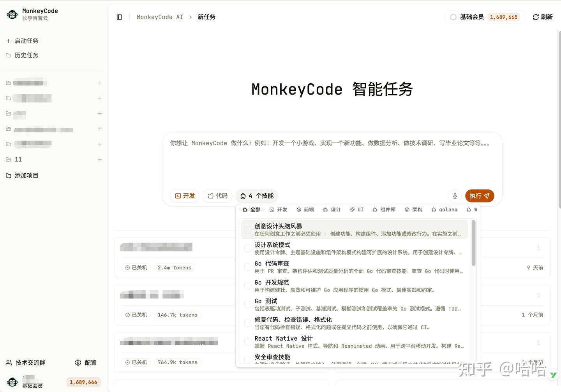The image size is (561, 392).
Task: Open the 技术交流群 link
Action: pos(26,363)
